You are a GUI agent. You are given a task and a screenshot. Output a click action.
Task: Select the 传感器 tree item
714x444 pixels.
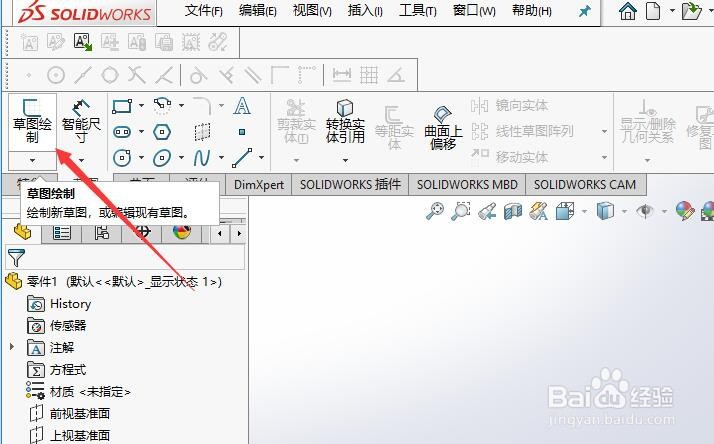click(x=57, y=326)
